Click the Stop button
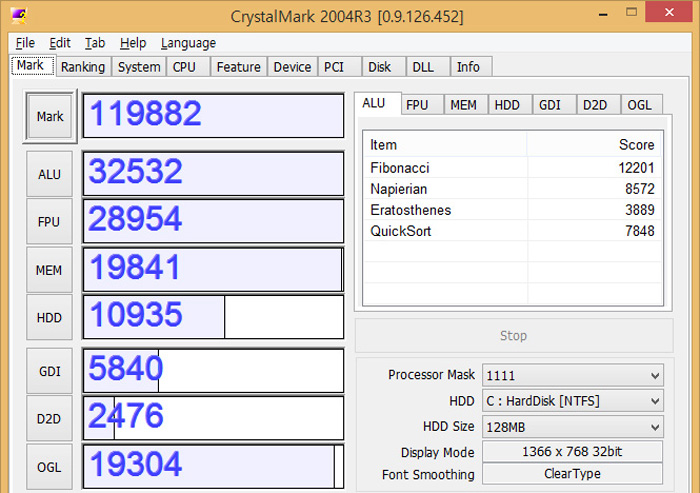Image resolution: width=700 pixels, height=493 pixels. click(x=514, y=335)
